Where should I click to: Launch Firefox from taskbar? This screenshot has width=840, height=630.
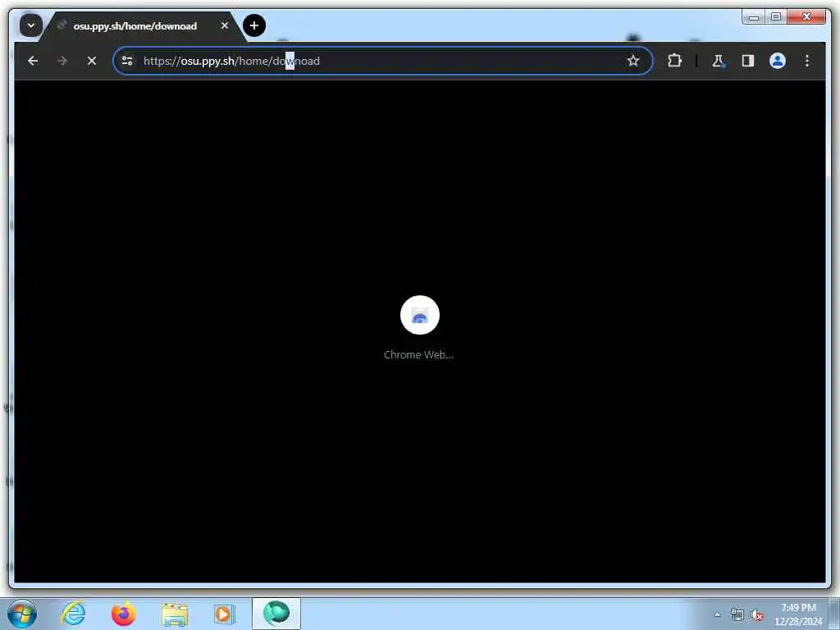point(124,614)
